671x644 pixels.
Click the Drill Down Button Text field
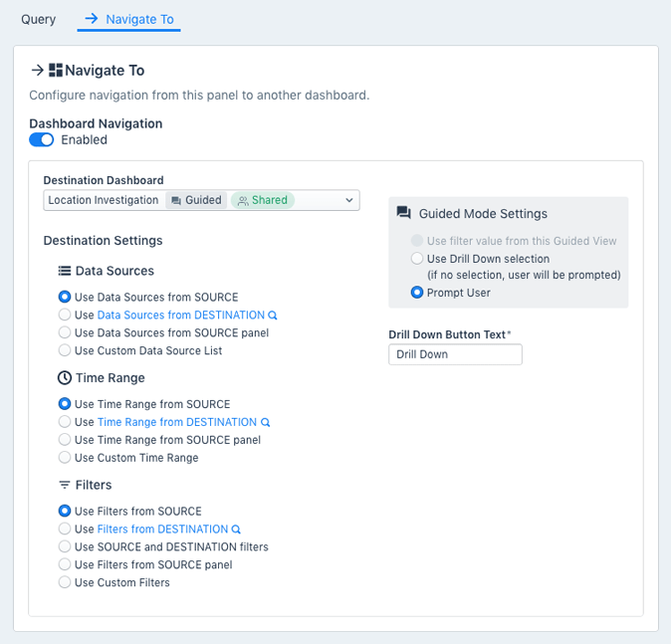pyautogui.click(x=455, y=354)
